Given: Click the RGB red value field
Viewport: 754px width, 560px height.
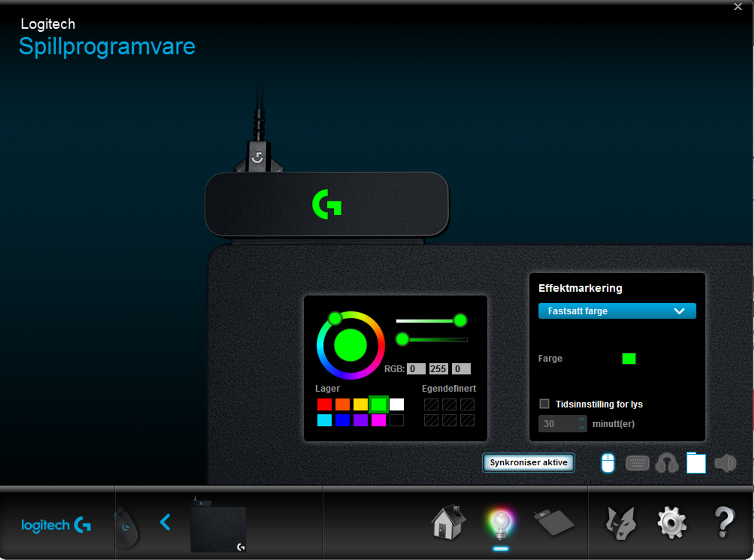Looking at the screenshot, I should [416, 369].
